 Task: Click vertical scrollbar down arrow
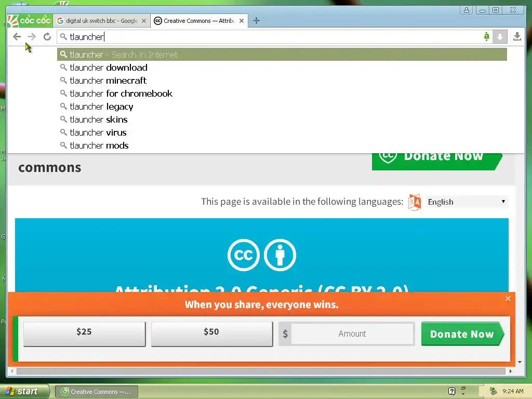[x=520, y=362]
